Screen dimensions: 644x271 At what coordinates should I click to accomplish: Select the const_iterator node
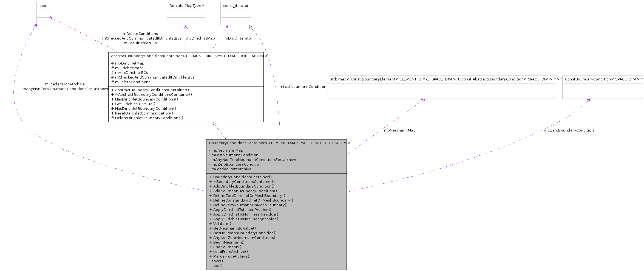(236, 14)
